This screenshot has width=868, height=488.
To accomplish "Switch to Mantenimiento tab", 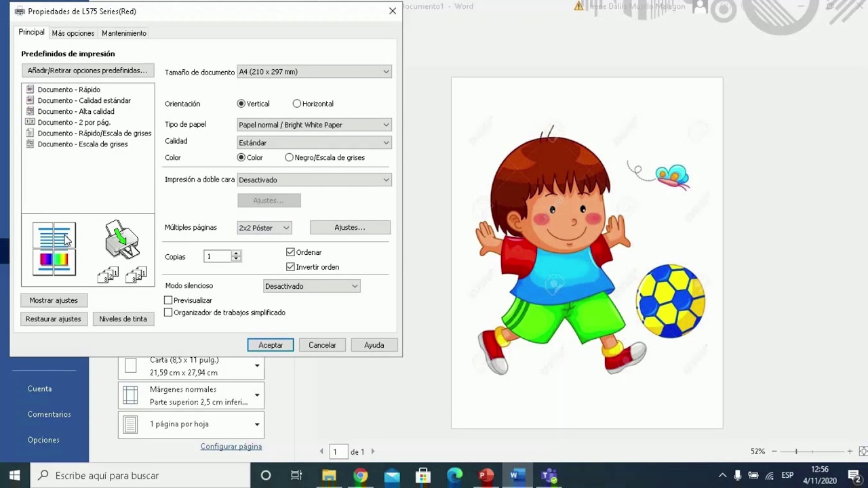I will pyautogui.click(x=123, y=33).
